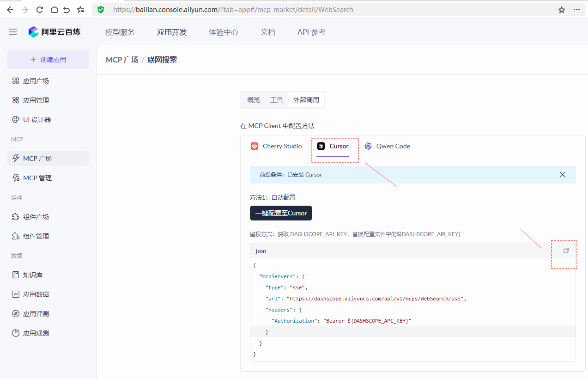The height and width of the screenshot is (379, 588).
Task: Click the 应用广场 grid icon
Action: coord(16,81)
